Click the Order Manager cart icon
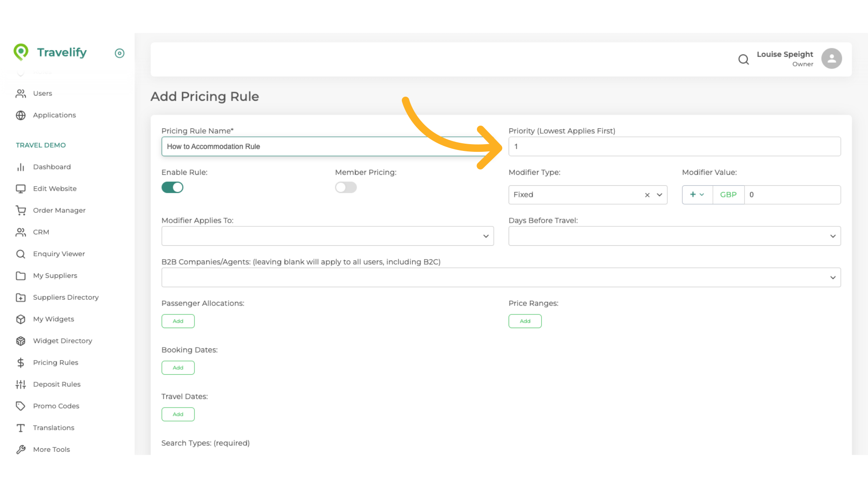 coord(21,210)
